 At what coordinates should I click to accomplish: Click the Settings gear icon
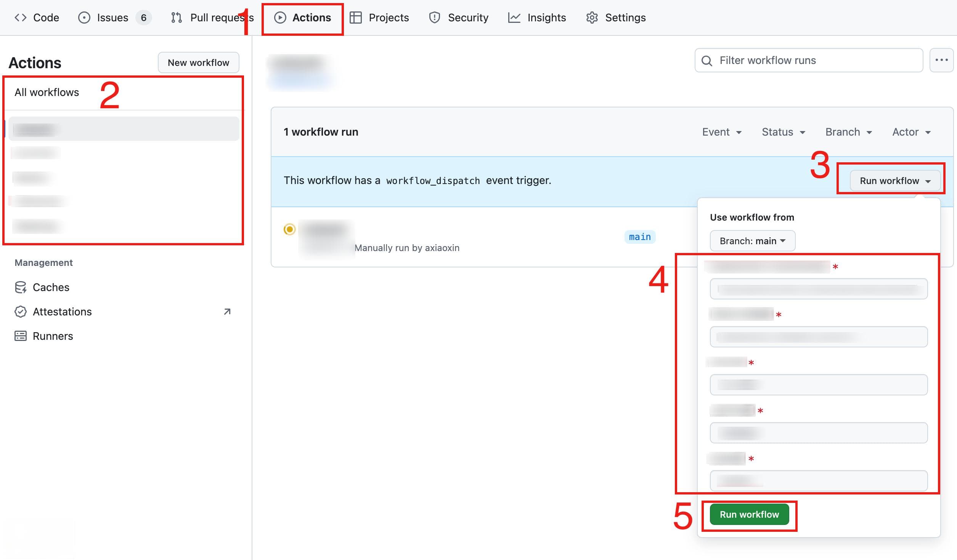tap(592, 18)
